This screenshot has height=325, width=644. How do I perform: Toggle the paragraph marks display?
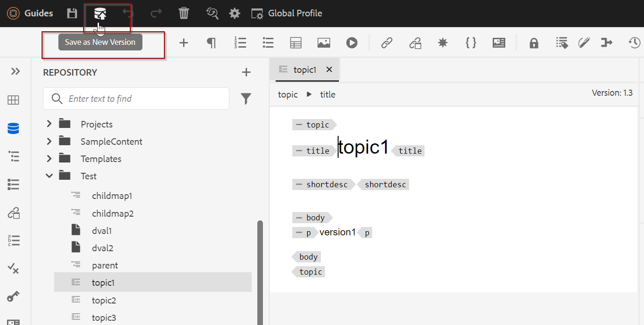point(211,42)
